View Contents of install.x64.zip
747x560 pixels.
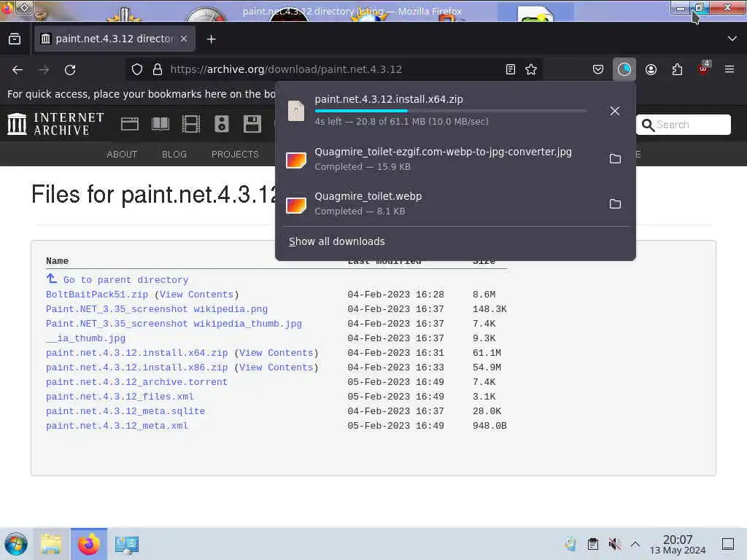pos(276,353)
